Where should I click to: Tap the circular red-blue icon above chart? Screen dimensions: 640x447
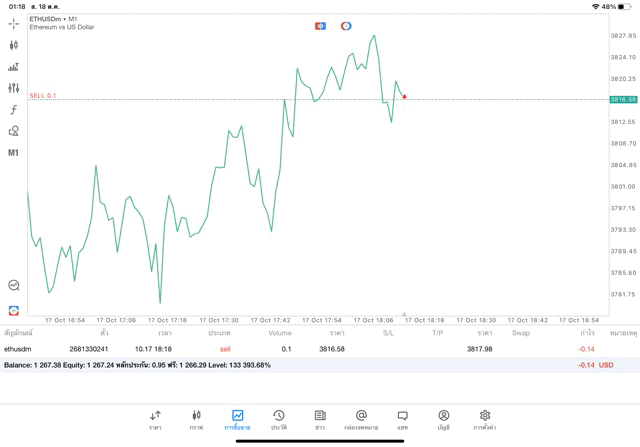click(346, 26)
